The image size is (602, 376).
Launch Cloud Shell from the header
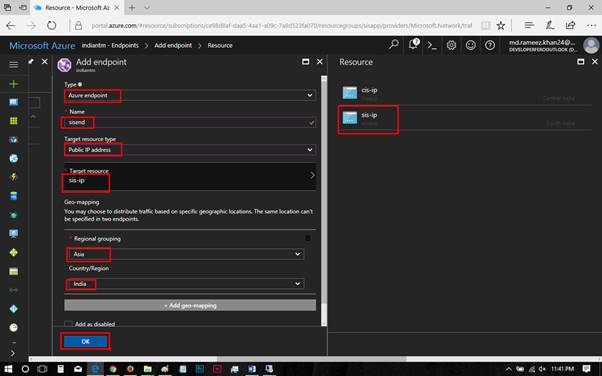tap(432, 46)
